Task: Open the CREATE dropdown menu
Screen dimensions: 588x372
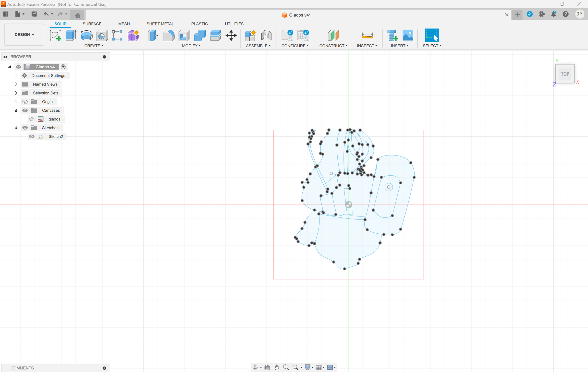Action: 94,46
